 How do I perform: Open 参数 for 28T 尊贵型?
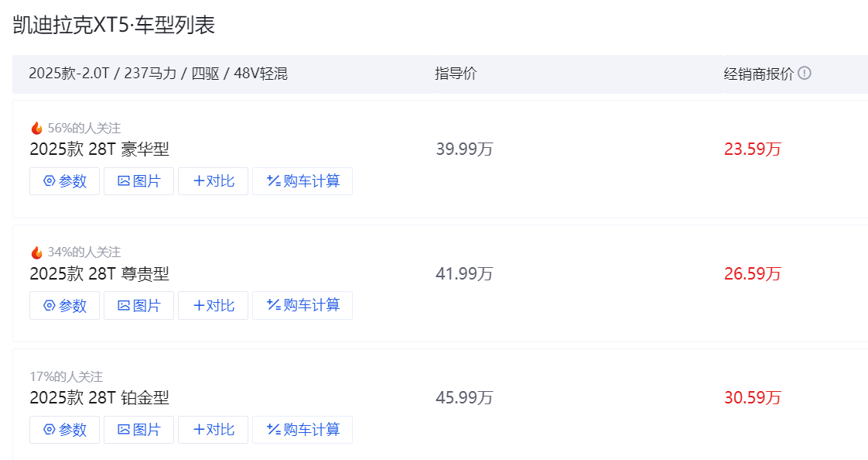click(x=64, y=305)
